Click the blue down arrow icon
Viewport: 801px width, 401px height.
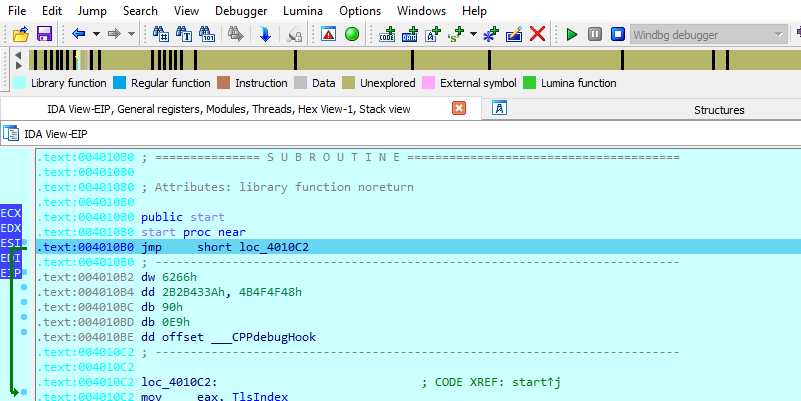(x=265, y=34)
